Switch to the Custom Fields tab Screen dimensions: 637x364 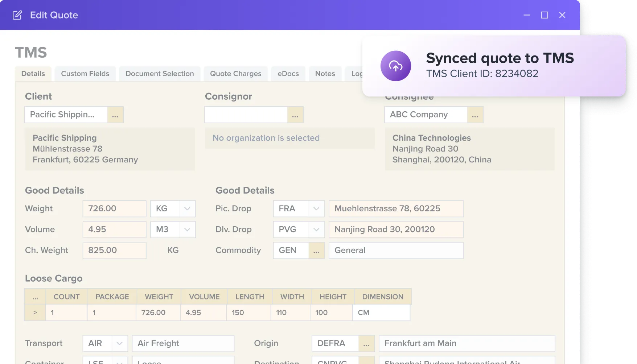tap(85, 74)
